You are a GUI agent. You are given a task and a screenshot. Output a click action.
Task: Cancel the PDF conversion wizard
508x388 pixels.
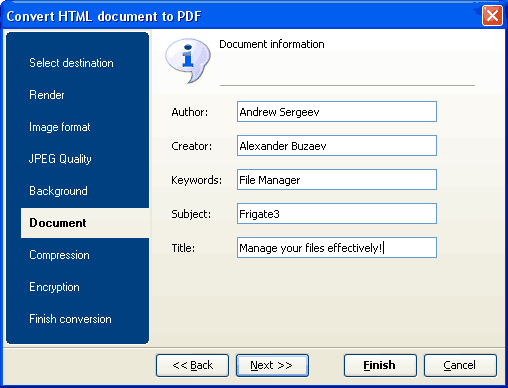460,365
